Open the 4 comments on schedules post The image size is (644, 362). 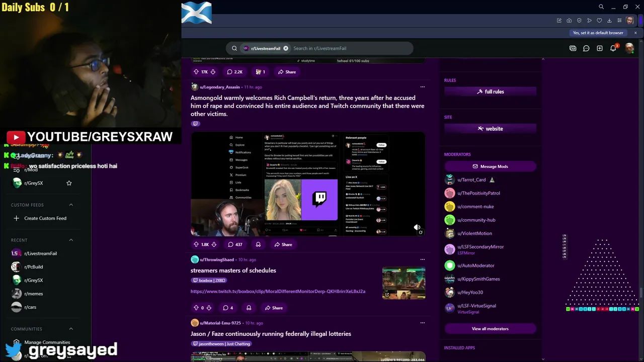pyautogui.click(x=228, y=308)
